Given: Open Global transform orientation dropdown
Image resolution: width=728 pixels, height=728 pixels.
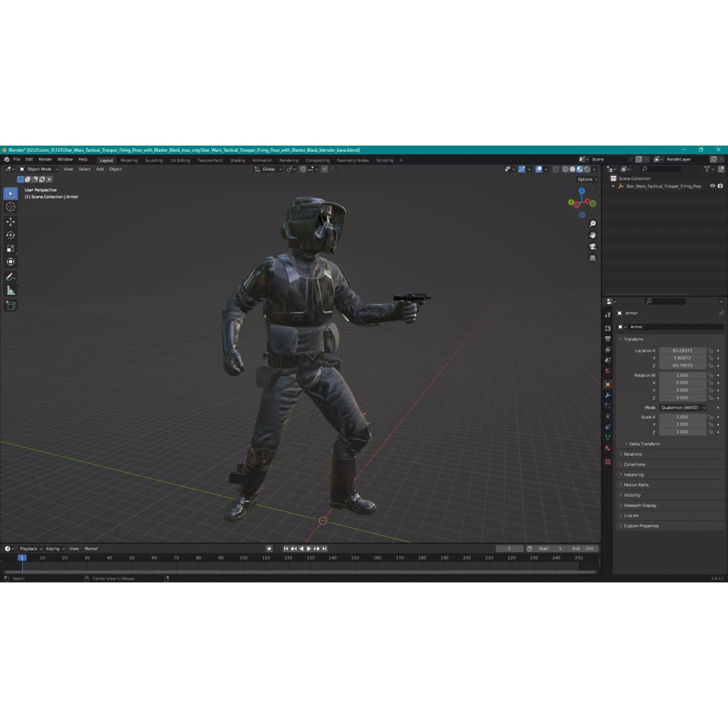Looking at the screenshot, I should (268, 169).
